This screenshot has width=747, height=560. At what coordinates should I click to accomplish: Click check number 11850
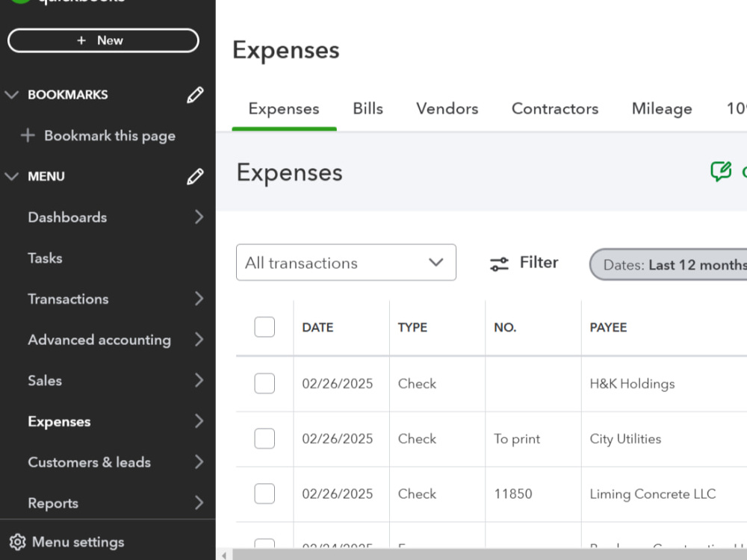513,494
